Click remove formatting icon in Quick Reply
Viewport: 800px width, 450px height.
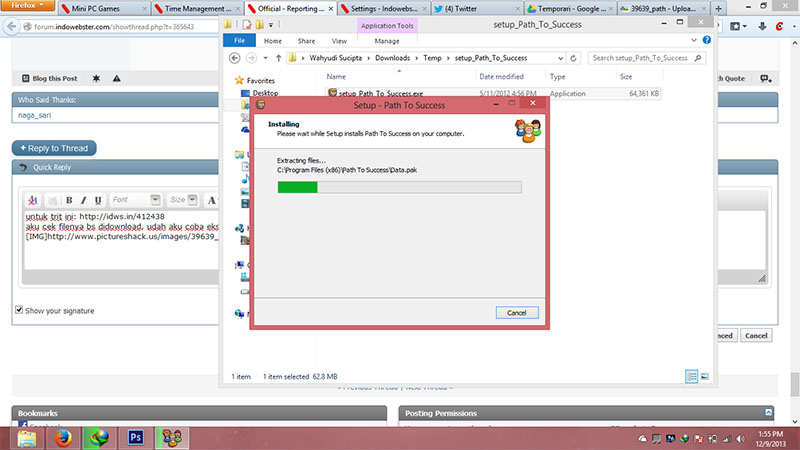tap(32, 200)
